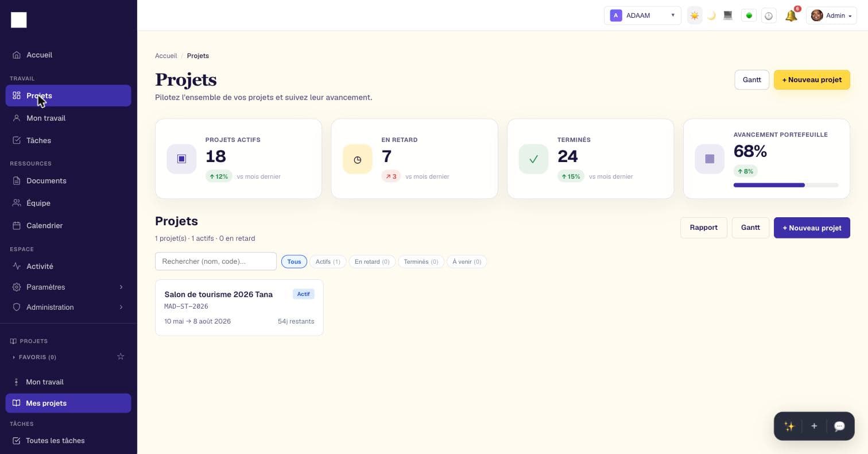Open the notifications bell icon

[791, 16]
